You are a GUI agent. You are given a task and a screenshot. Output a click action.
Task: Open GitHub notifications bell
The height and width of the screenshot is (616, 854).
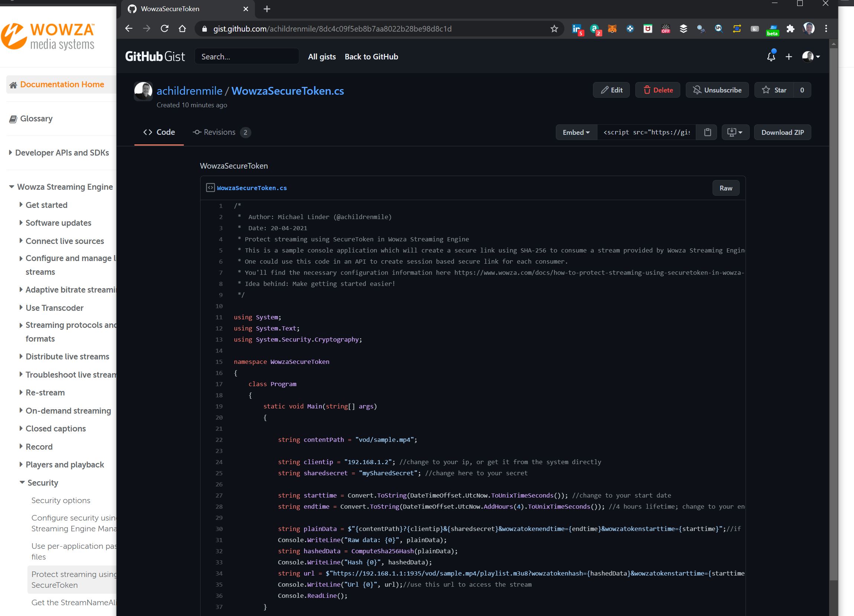point(771,56)
